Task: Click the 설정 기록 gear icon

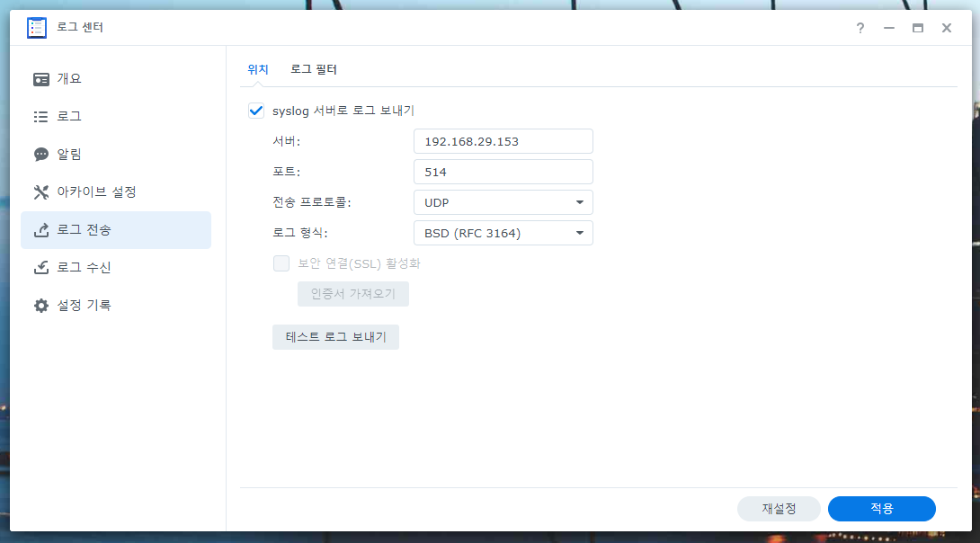Action: [41, 306]
